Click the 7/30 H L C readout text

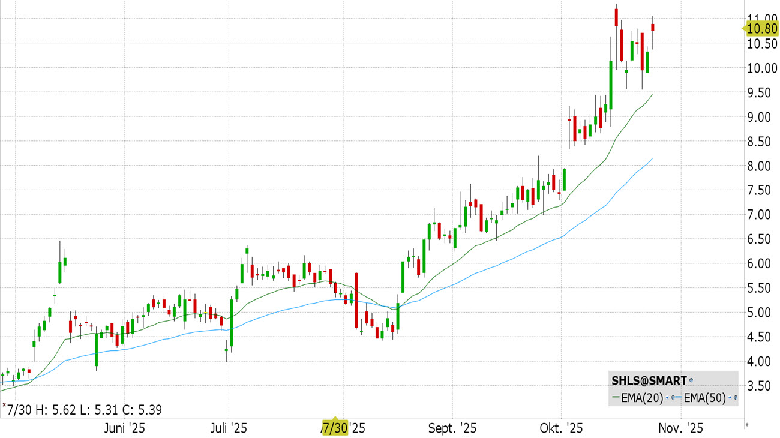(x=85, y=410)
